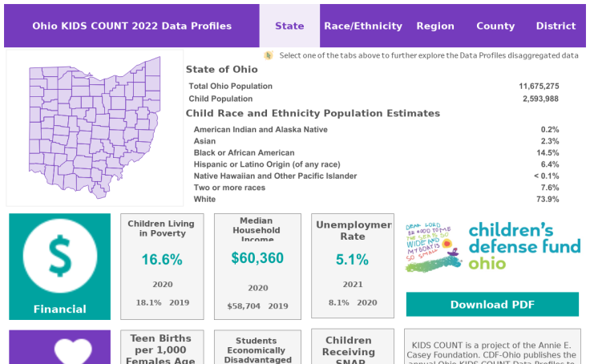The height and width of the screenshot is (364, 590).
Task: Select the County tab
Action: pyautogui.click(x=495, y=26)
